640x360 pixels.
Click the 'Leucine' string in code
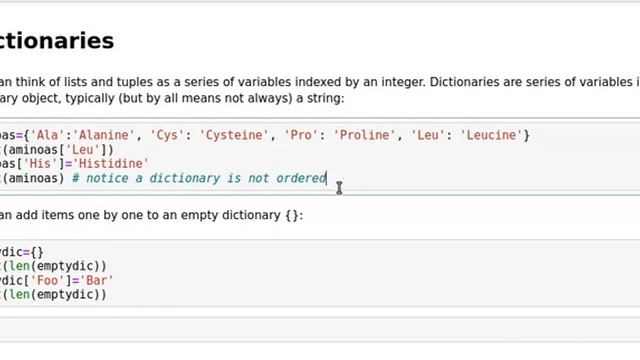coord(491,135)
